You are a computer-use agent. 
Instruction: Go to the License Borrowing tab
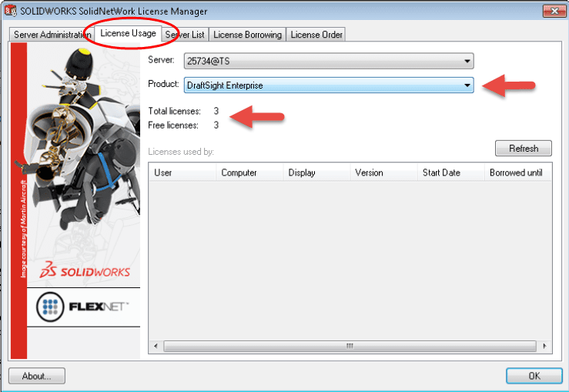(x=247, y=35)
